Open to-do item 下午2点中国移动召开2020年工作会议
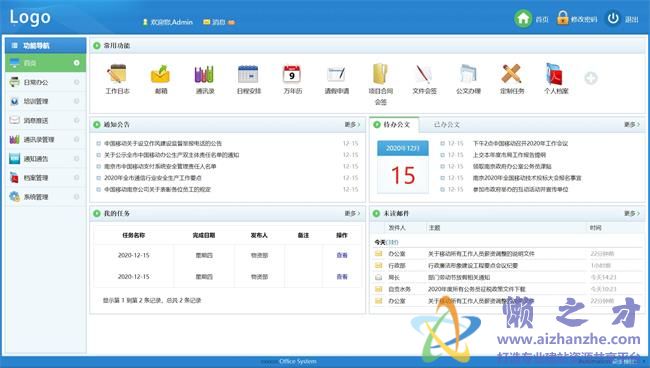The height and width of the screenshot is (368, 650). tap(520, 143)
